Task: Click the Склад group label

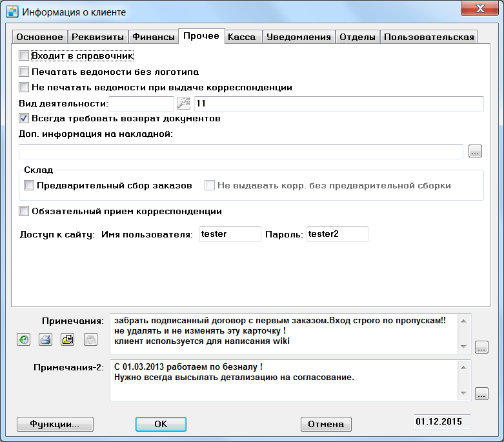Action: [x=38, y=170]
